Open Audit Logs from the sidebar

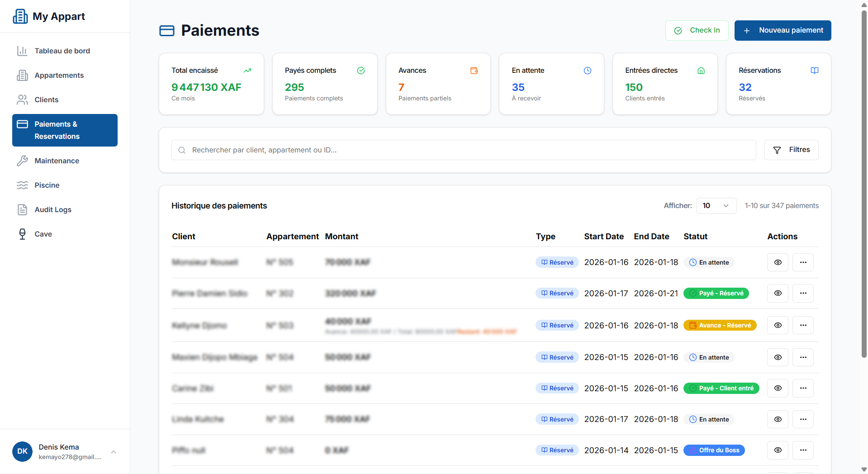(53, 210)
